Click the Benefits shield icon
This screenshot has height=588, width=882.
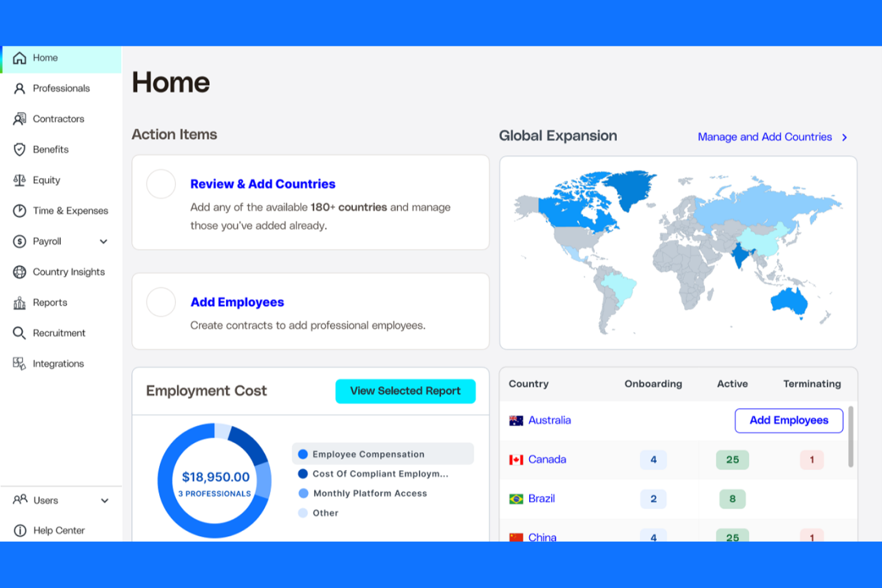pos(20,150)
